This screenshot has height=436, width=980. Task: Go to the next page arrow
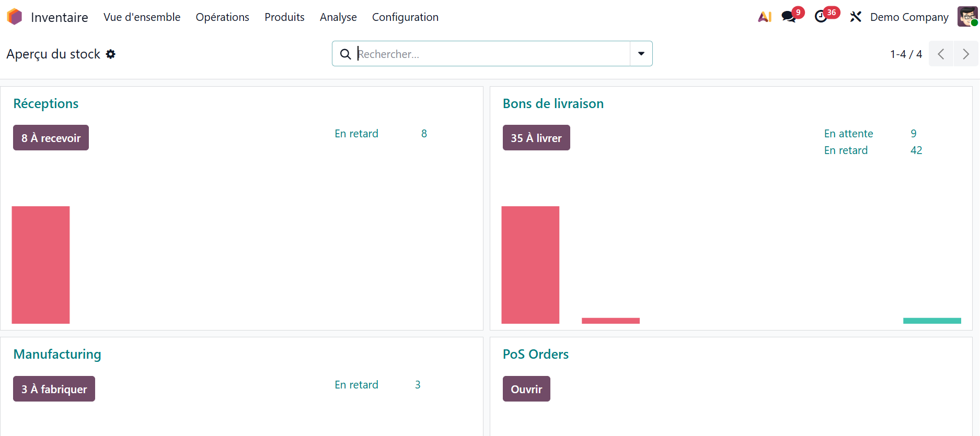coord(966,54)
